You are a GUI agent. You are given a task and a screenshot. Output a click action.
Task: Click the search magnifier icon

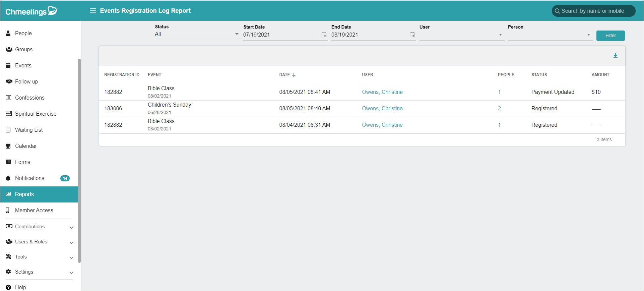click(x=557, y=11)
